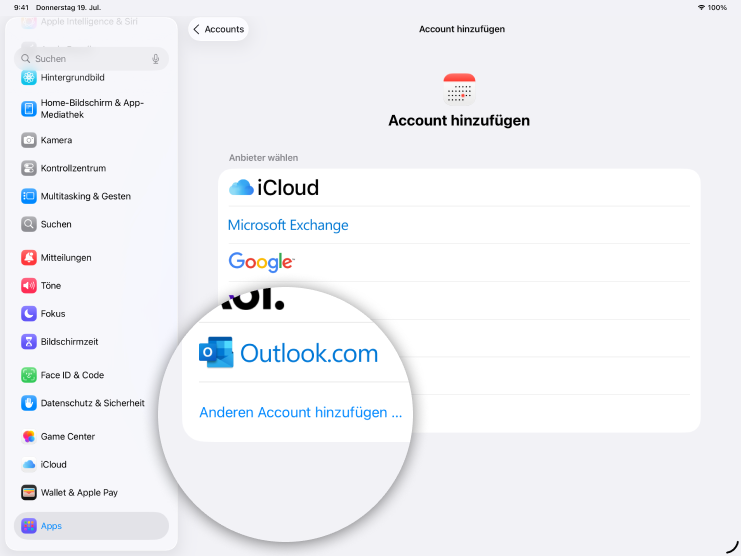Open the Fokus moon icon
Image resolution: width=741 pixels, height=556 pixels.
[x=29, y=313]
